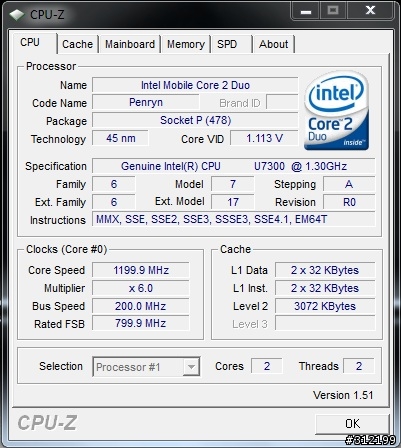The height and width of the screenshot is (448, 401).
Task: Open the About tab
Action: pyautogui.click(x=273, y=44)
